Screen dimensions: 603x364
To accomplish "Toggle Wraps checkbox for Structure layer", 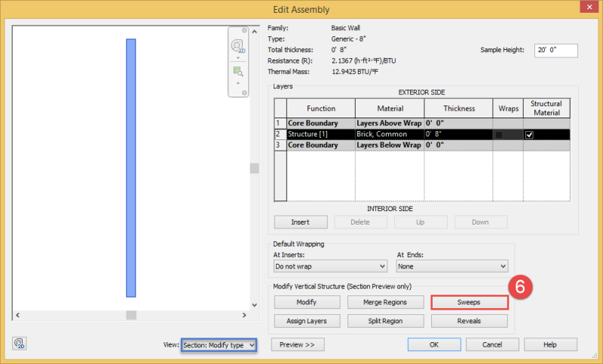I will pyautogui.click(x=499, y=134).
